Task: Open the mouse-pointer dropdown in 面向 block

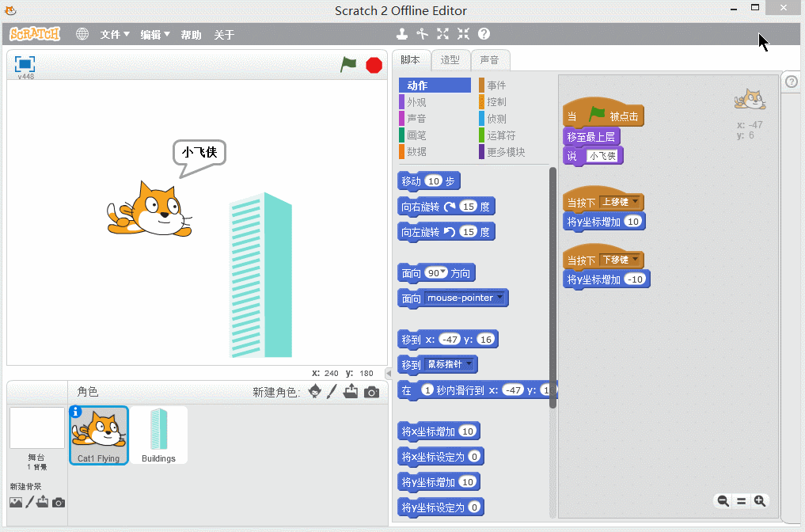Action: (499, 298)
